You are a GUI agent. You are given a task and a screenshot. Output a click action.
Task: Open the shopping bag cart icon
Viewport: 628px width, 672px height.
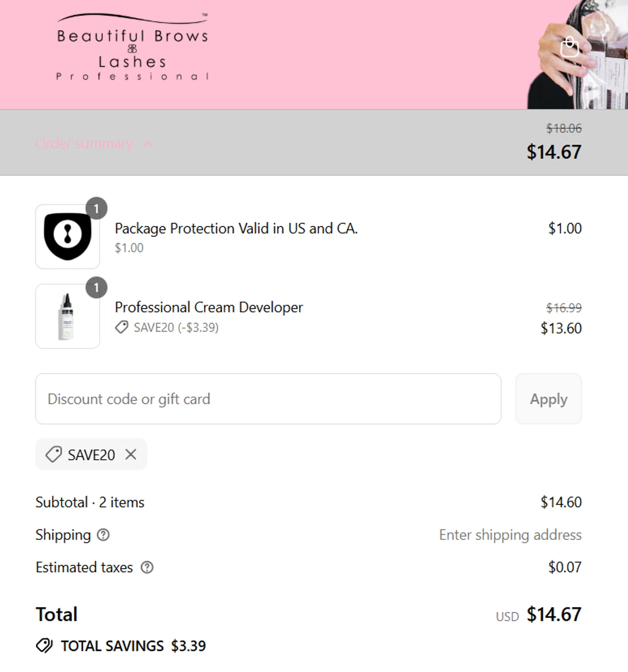569,47
